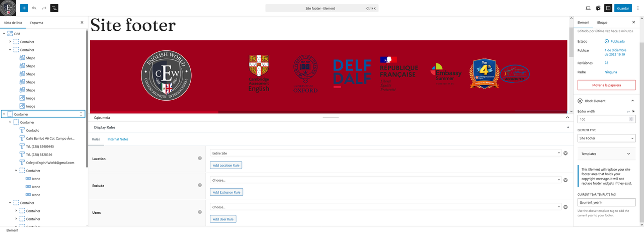The image size is (644, 233).
Task: Click the redo arrow in the top toolbar
Action: 44,8
